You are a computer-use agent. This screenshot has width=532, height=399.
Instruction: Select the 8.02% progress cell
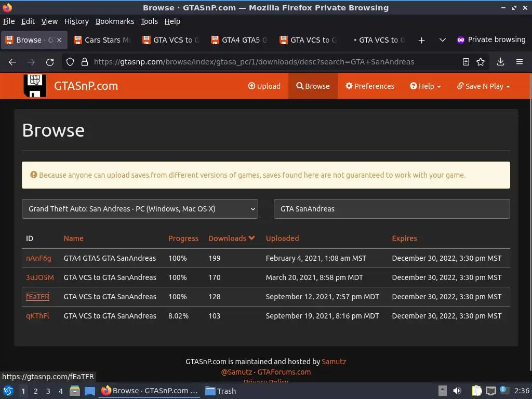(178, 316)
